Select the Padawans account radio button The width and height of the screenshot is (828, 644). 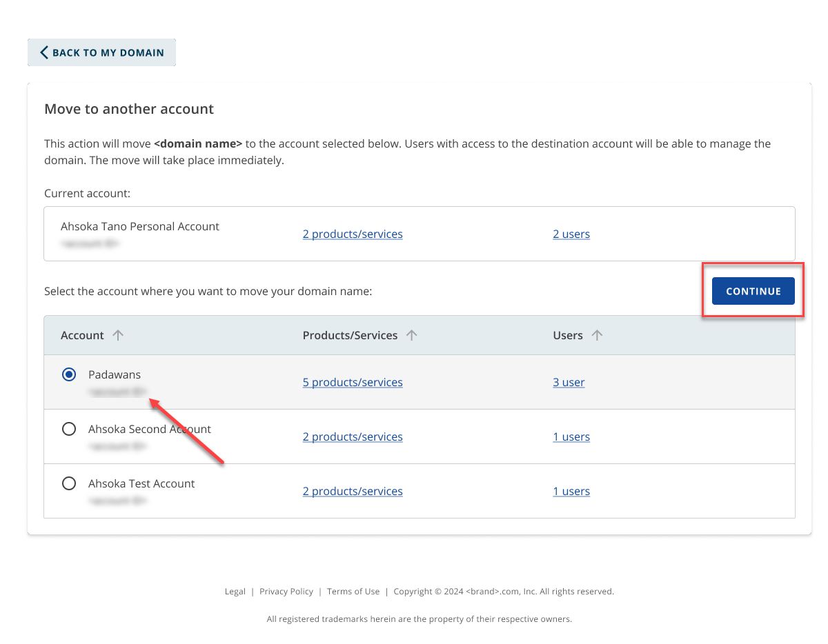[x=69, y=374]
